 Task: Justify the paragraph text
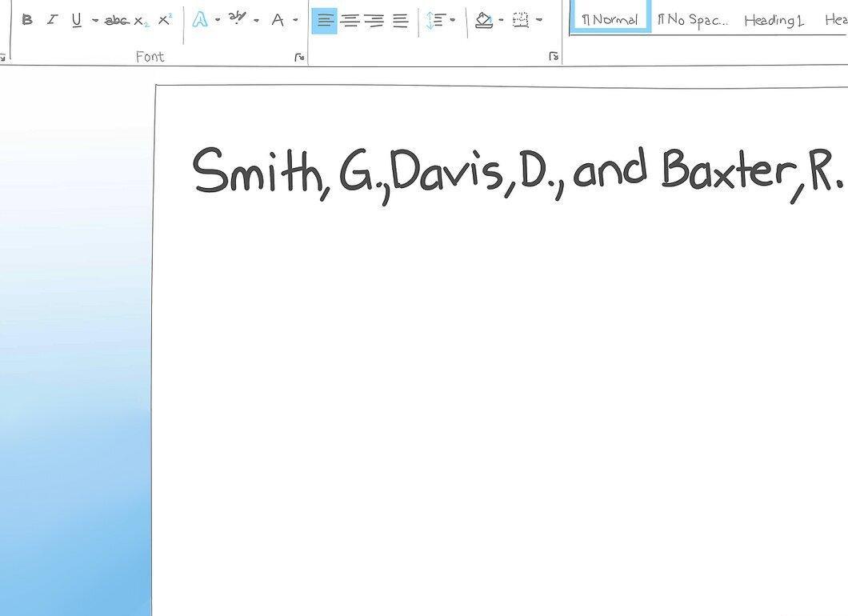[x=400, y=21]
